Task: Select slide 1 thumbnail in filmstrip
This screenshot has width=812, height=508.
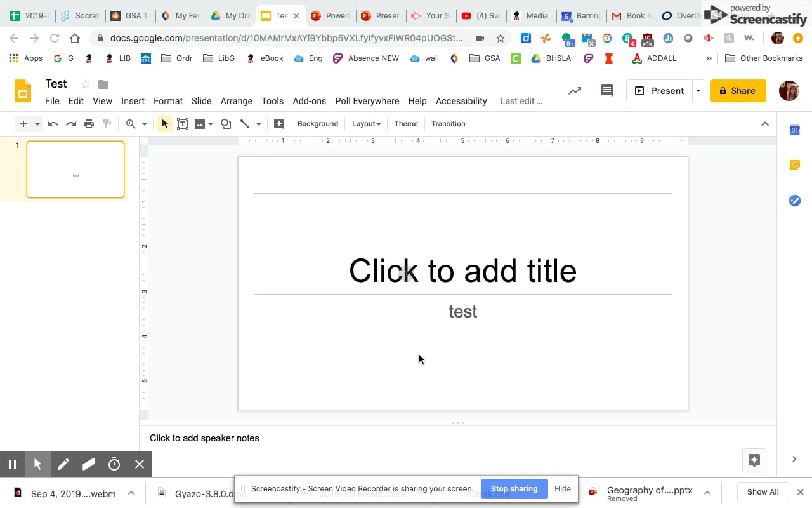Action: pyautogui.click(x=75, y=170)
